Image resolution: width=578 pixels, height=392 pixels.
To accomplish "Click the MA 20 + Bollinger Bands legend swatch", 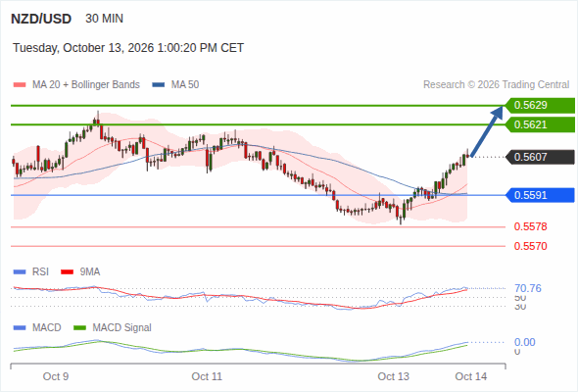I will tap(20, 85).
